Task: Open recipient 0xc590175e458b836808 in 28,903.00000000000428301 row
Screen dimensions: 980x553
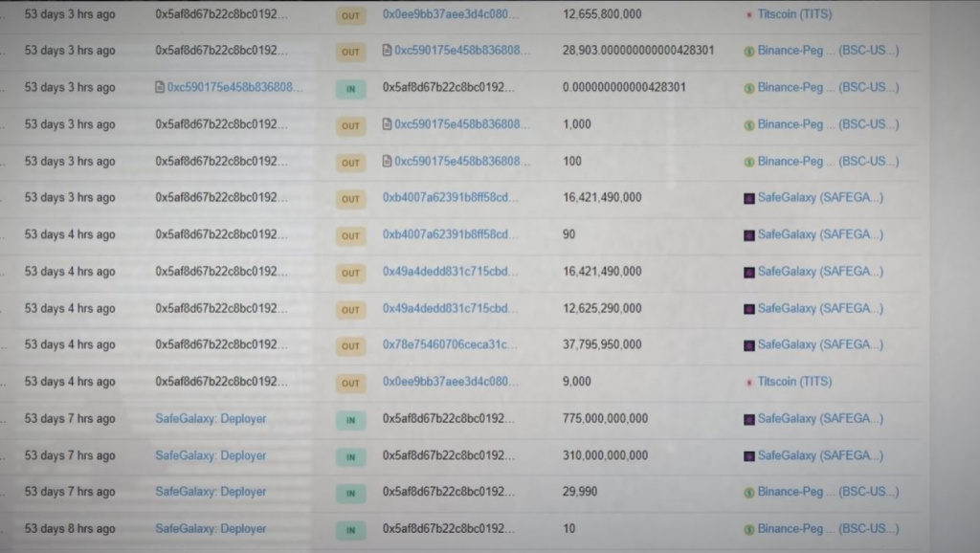Action: click(462, 51)
